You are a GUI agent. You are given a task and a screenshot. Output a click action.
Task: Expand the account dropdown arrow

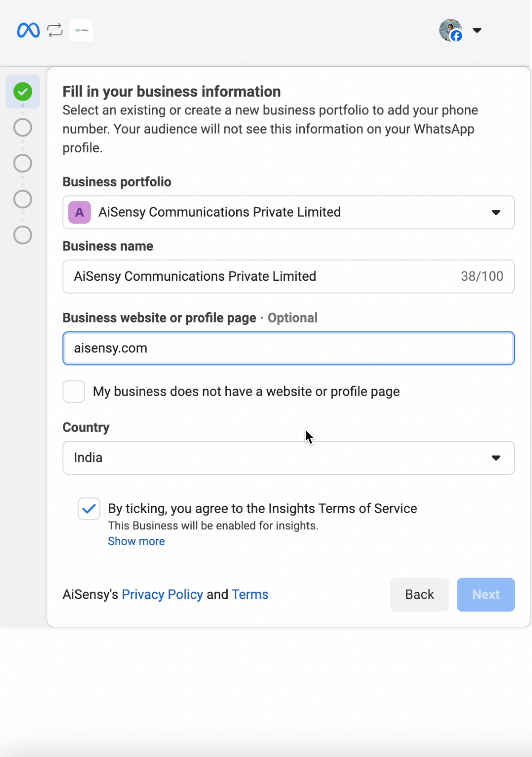tap(477, 30)
